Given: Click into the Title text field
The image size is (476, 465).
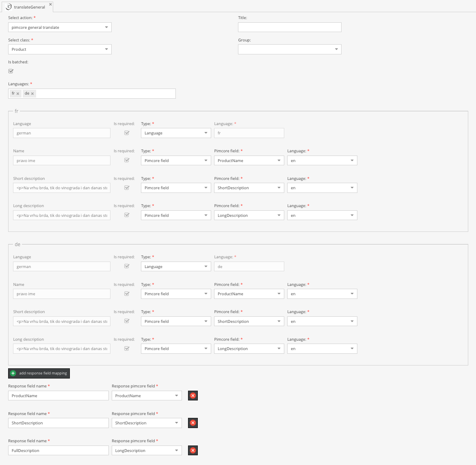Looking at the screenshot, I should coord(289,27).
